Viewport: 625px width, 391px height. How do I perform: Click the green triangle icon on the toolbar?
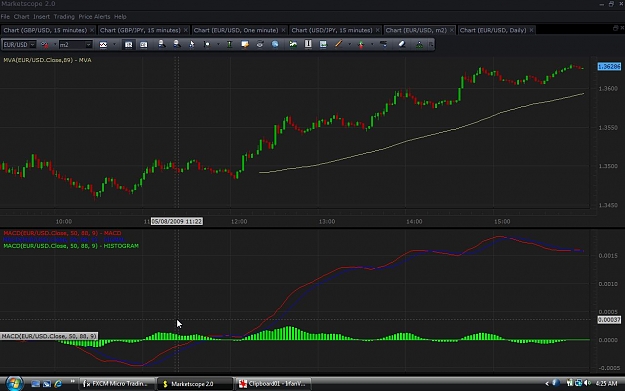point(419,45)
